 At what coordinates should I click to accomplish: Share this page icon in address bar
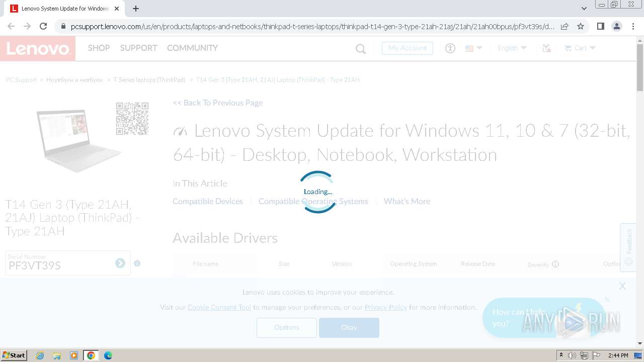(565, 26)
